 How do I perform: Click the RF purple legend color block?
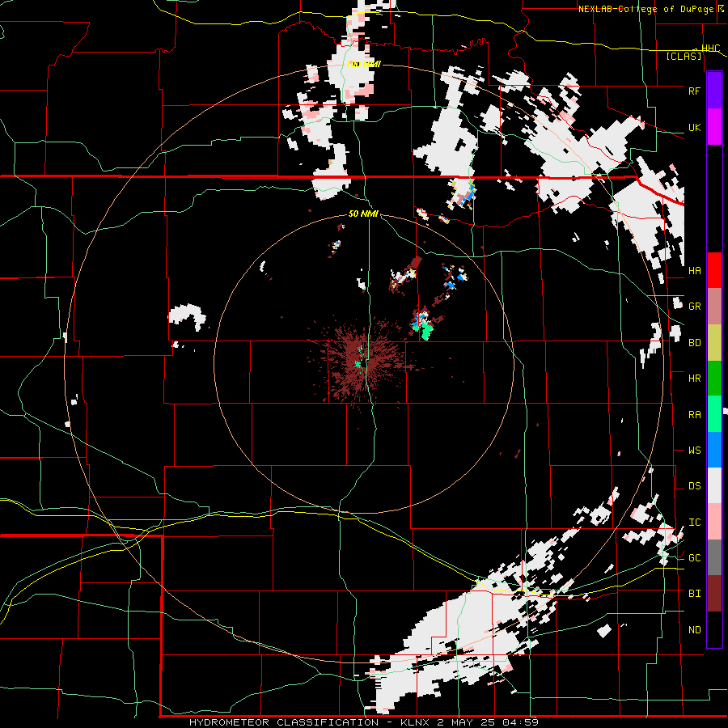pos(714,91)
